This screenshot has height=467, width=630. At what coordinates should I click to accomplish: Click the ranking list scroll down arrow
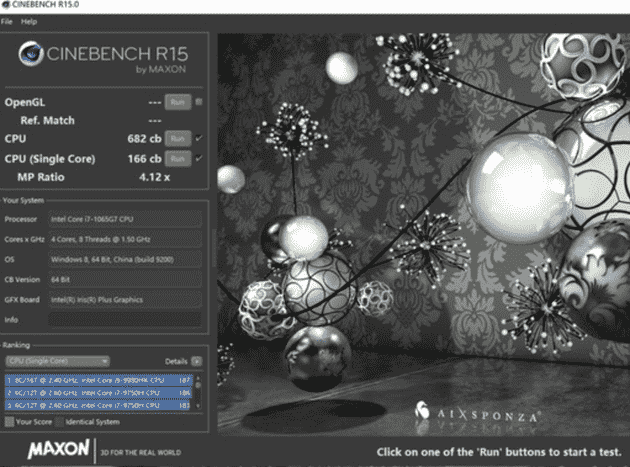[198, 406]
